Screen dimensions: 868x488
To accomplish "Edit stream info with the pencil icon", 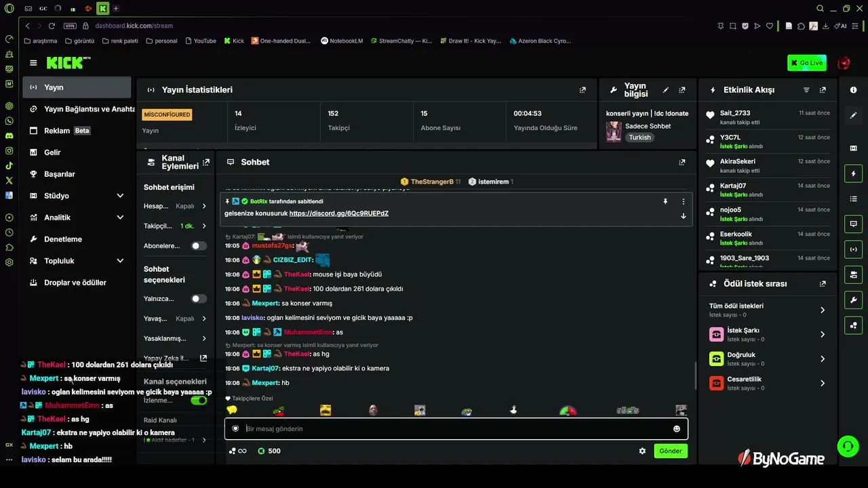I will point(666,89).
